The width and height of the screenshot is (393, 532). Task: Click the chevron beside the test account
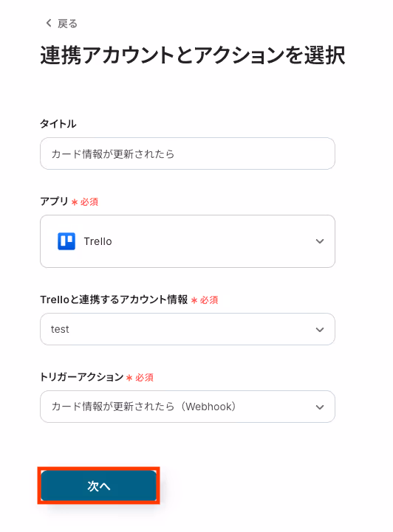tap(320, 329)
